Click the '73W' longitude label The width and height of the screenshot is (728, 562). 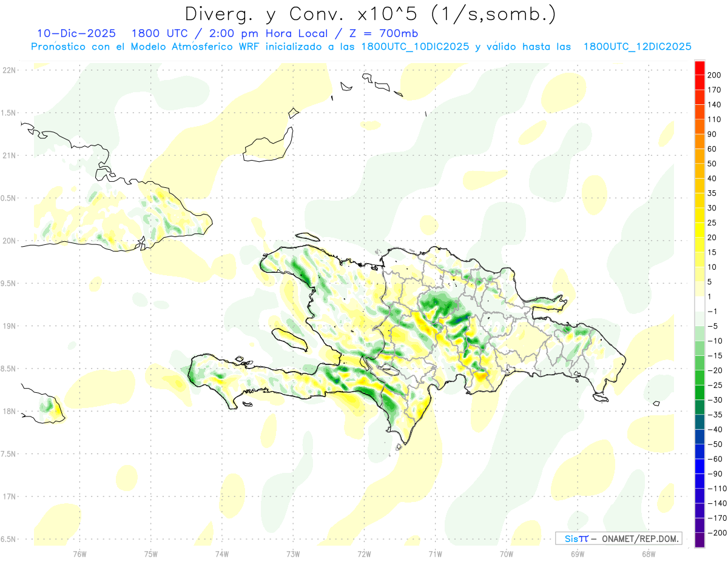point(293,554)
